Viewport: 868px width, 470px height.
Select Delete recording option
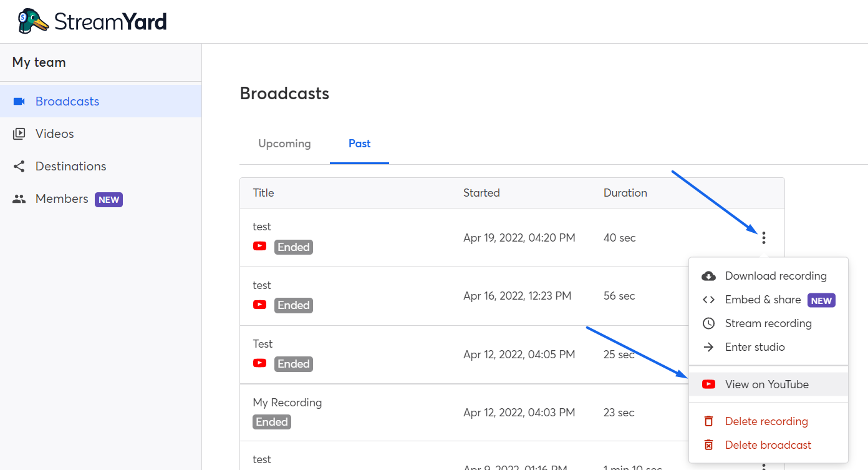pos(768,421)
